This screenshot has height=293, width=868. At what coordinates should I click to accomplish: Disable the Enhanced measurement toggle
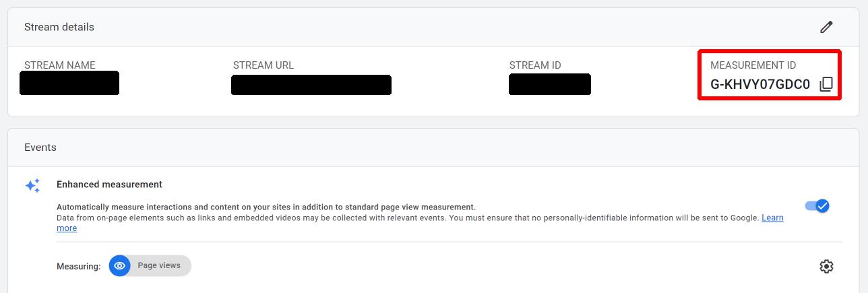pos(817,205)
